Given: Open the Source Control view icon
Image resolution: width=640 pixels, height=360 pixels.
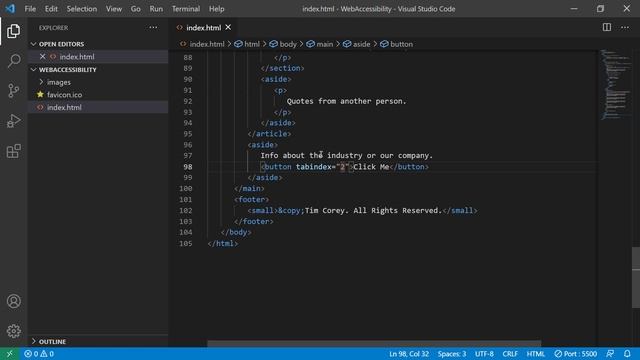Looking at the screenshot, I should coord(13,91).
